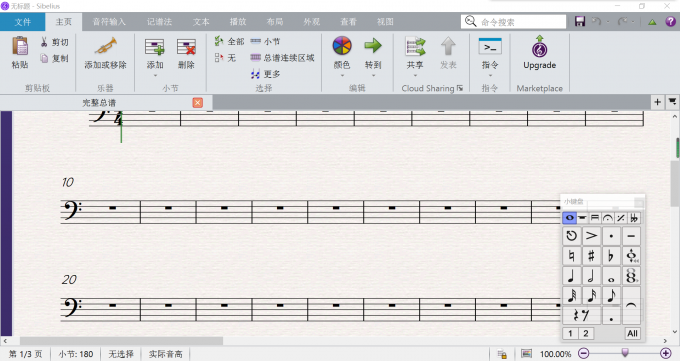Screen dimensions: 680x361
Task: Open the File (文件) tab
Action: tap(23, 22)
